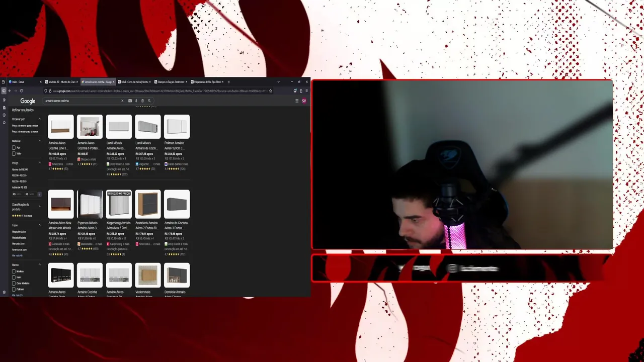The height and width of the screenshot is (362, 644).
Task: Switch to the 'Grampo de Ângulo' tab
Action: 171,82
